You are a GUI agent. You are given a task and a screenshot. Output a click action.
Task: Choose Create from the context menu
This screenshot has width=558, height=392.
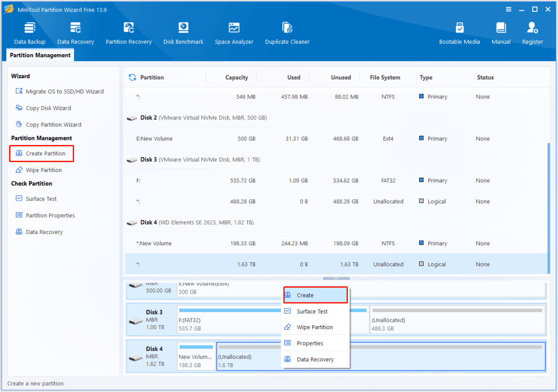click(x=315, y=295)
